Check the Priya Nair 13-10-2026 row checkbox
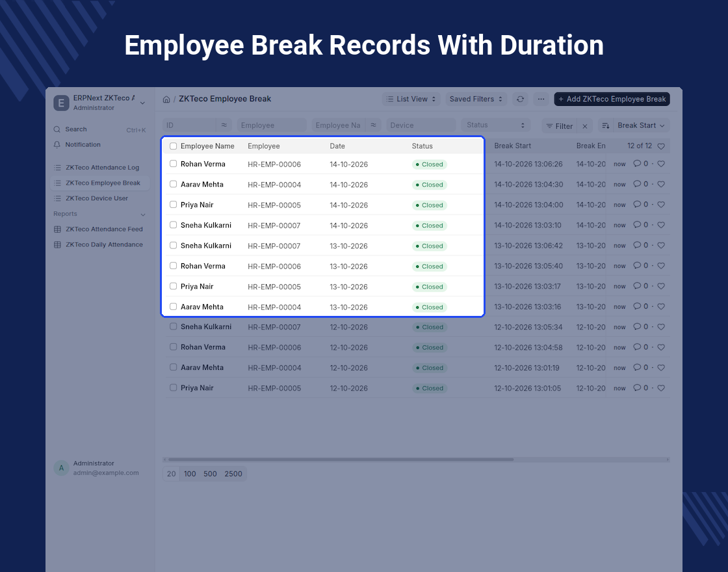Image resolution: width=728 pixels, height=572 pixels. tap(173, 287)
